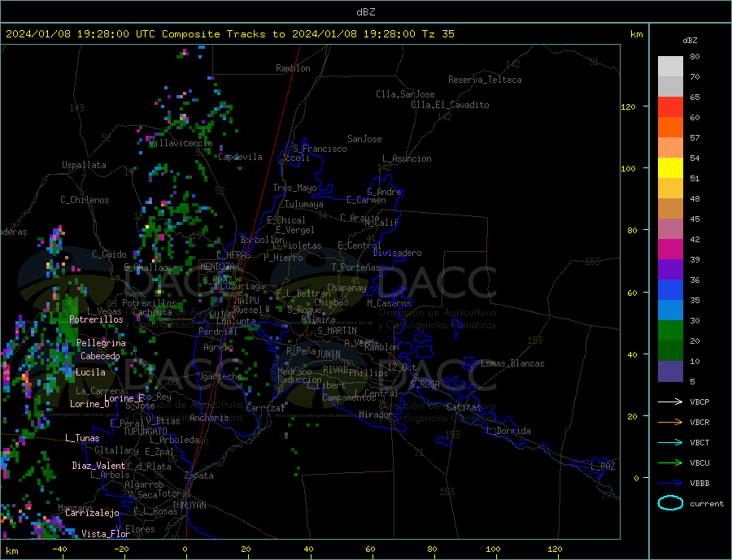Image resolution: width=732 pixels, height=560 pixels.
Task: Click the 'JUNIN' map label
Action: 329,354
